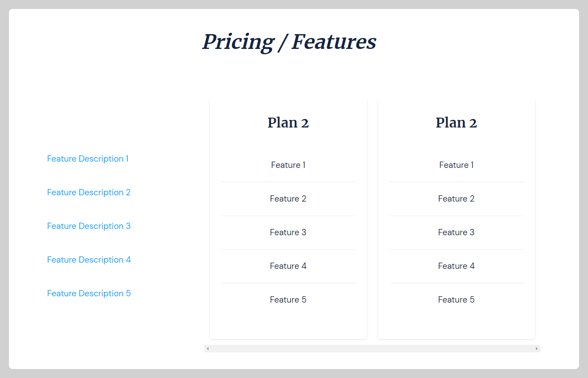The image size is (588, 378).
Task: Open the Feature Description 3 link
Action: (89, 226)
